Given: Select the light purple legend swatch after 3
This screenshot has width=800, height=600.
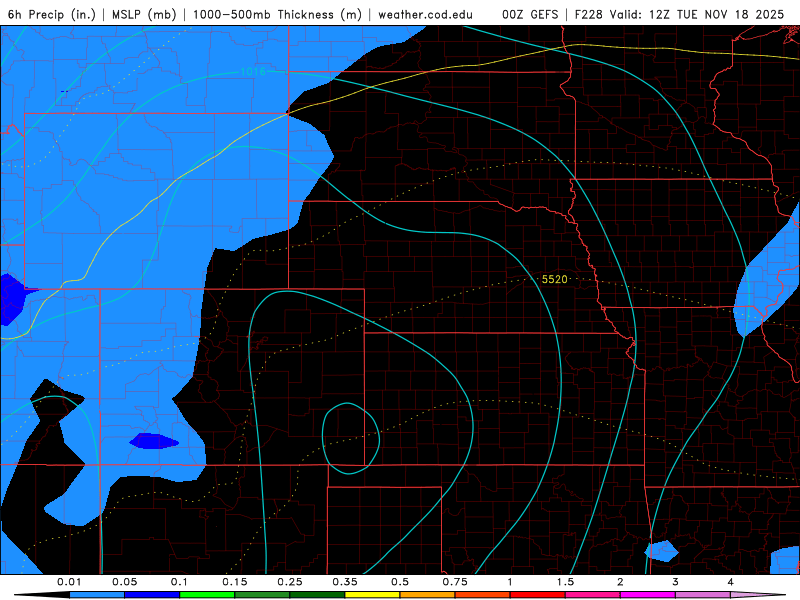Looking at the screenshot, I should [703, 595].
